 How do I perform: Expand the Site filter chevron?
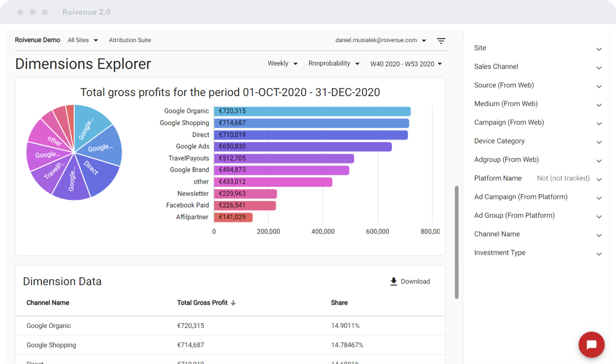point(599,49)
